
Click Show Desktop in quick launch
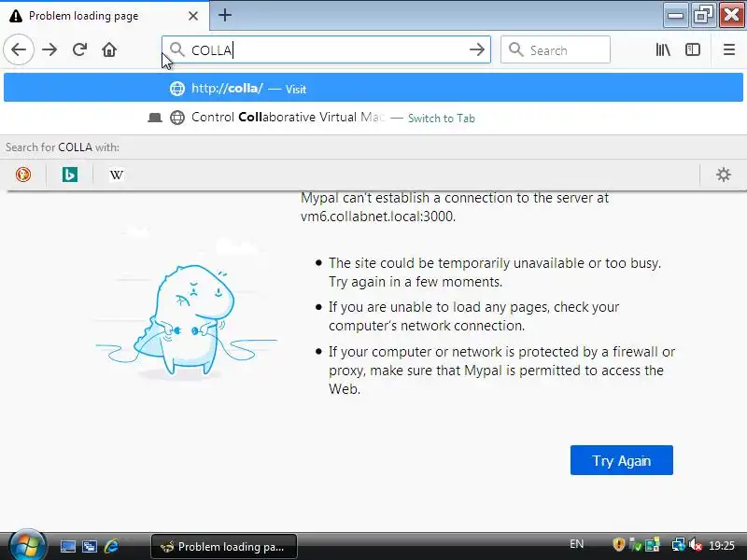67,546
